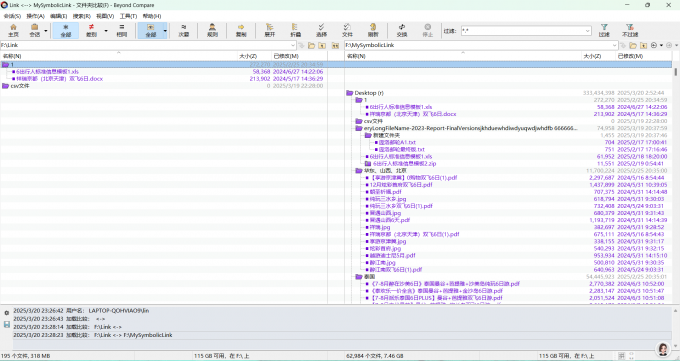Toggle the show Same (相同) filter
This screenshot has width=680, height=361.
coord(122,30)
